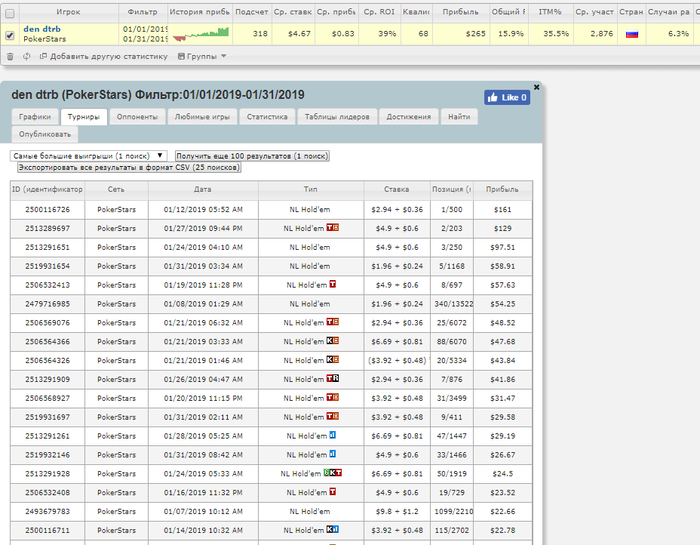The width and height of the screenshot is (700, 545).
Task: Sort by the Игрок column header
Action: point(68,12)
